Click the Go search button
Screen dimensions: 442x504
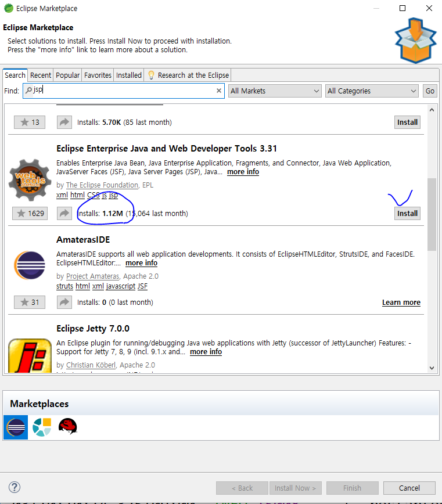(430, 91)
